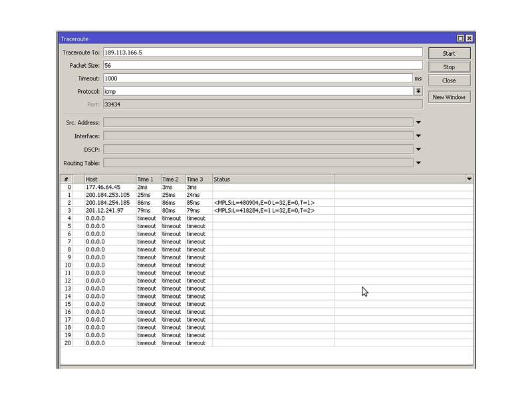This screenshot has width=532, height=399.
Task: Sort by the Time 1 column header
Action: [x=148, y=179]
